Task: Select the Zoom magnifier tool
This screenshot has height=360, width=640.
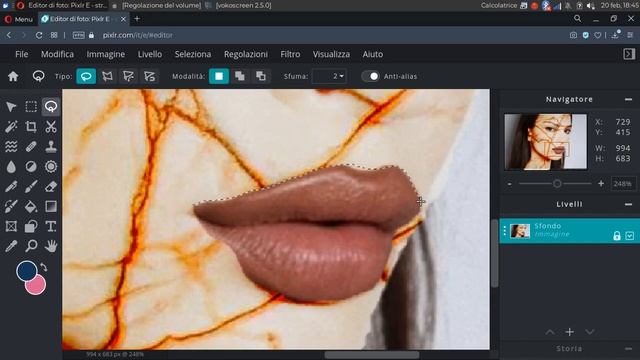Action: point(31,246)
